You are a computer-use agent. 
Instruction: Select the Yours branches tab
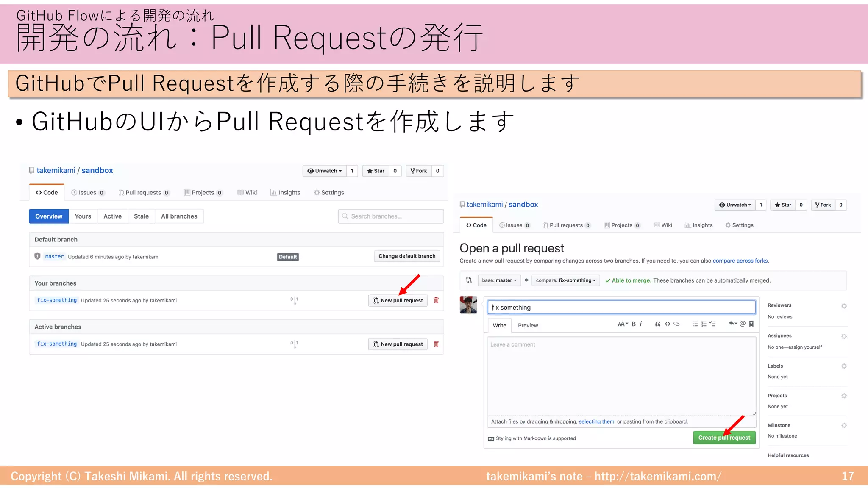click(x=83, y=216)
